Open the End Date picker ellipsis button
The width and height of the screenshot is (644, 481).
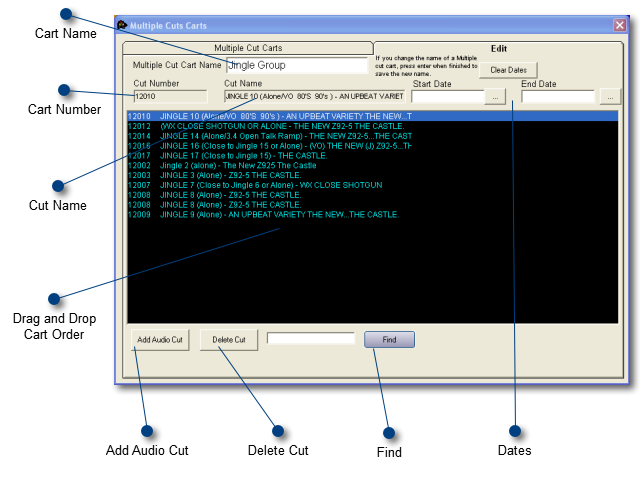tap(610, 97)
